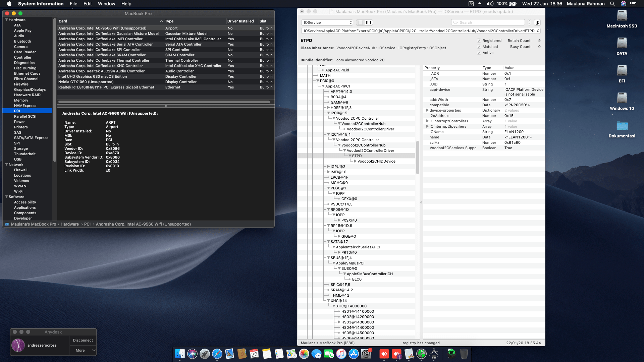Click the AnyDesk Disconnect button
Screen dimensions: 644x362
tap(83, 340)
